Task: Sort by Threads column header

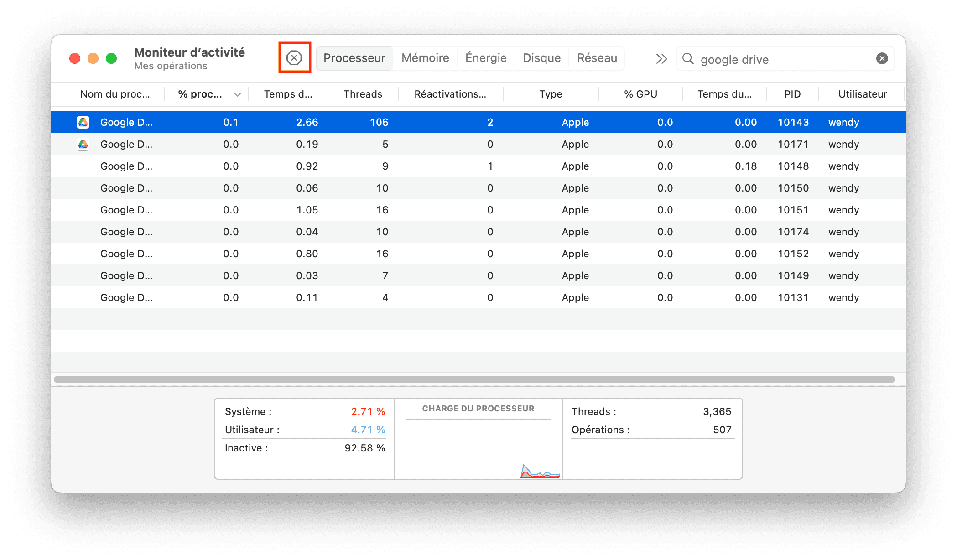Action: (x=363, y=94)
